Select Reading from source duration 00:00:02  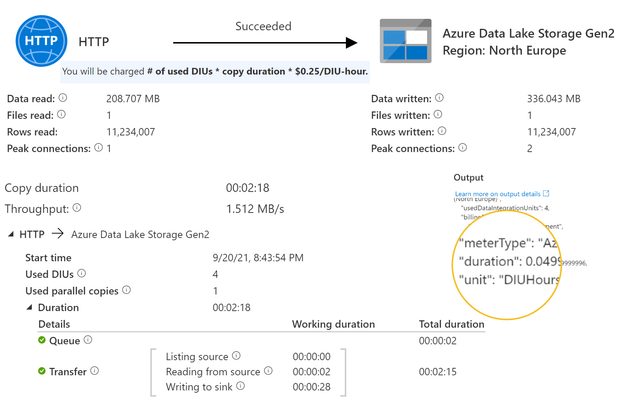click(311, 372)
